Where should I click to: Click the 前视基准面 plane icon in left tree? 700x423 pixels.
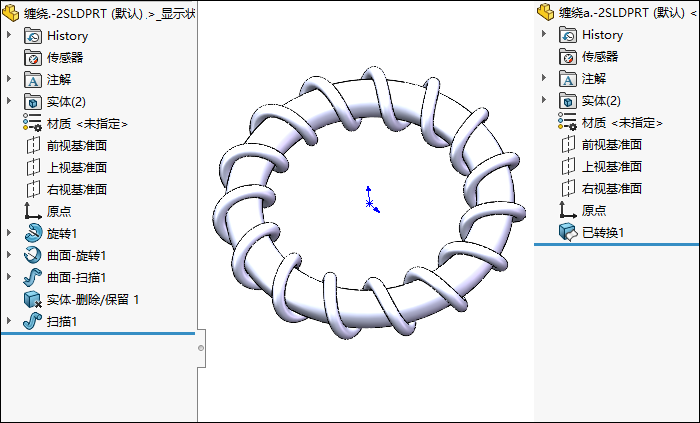point(33,145)
